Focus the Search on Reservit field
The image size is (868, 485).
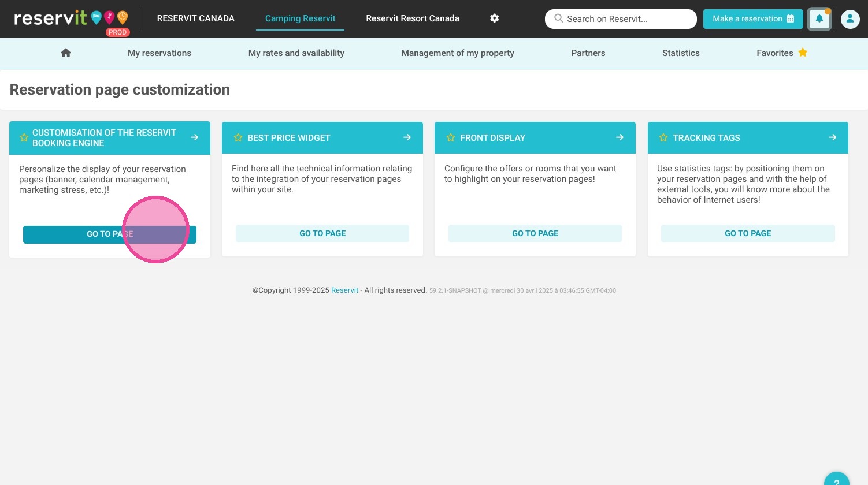click(x=621, y=19)
